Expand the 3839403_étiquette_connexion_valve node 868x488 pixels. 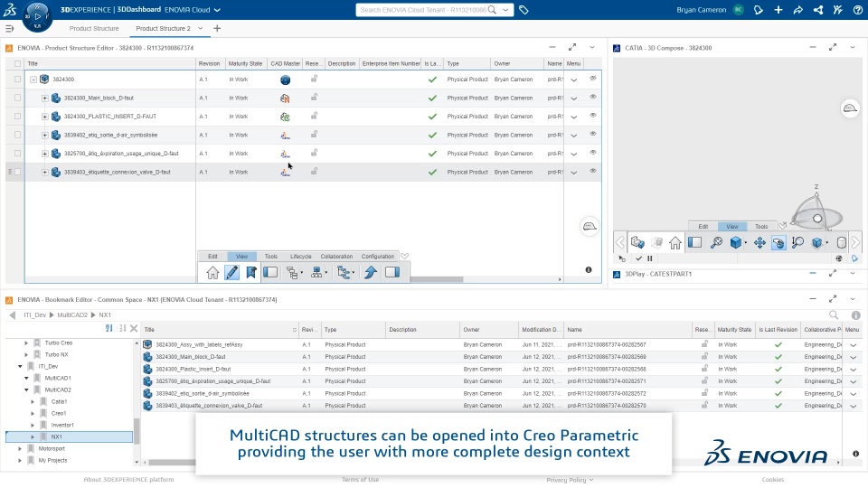[x=45, y=172]
